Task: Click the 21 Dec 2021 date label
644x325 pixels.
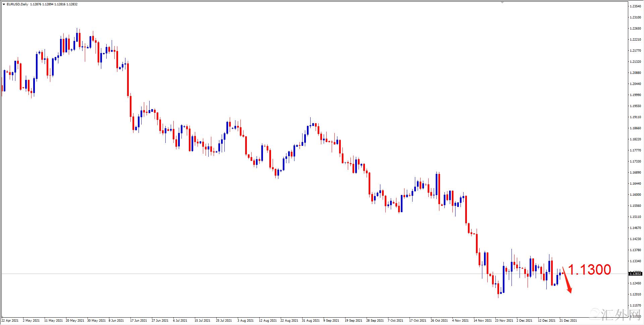Action: 568,321
